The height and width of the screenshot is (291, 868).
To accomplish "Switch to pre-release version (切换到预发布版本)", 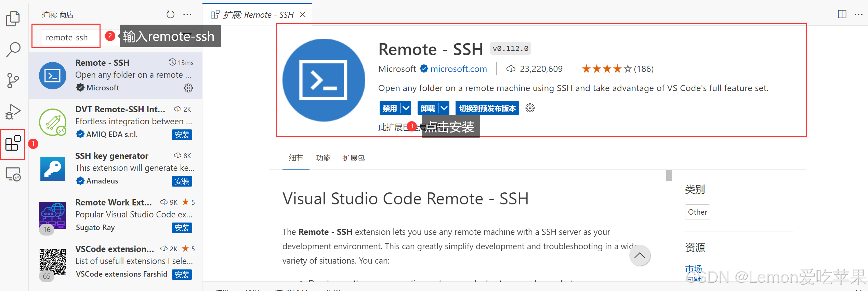I will [487, 108].
